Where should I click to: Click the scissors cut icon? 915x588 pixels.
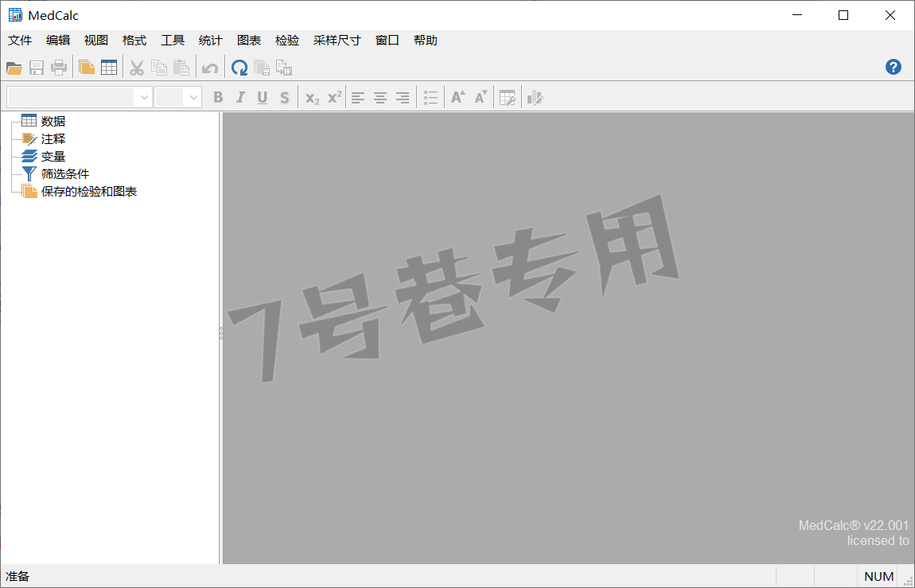pyautogui.click(x=137, y=68)
